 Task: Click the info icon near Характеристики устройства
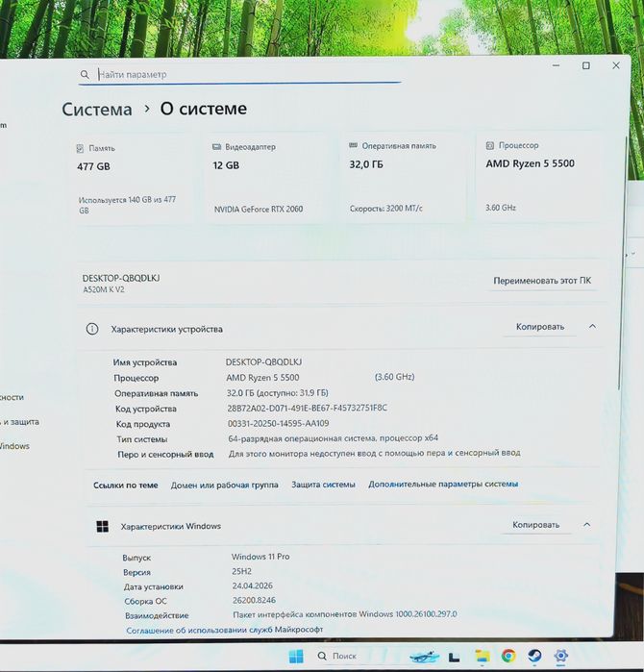92,329
